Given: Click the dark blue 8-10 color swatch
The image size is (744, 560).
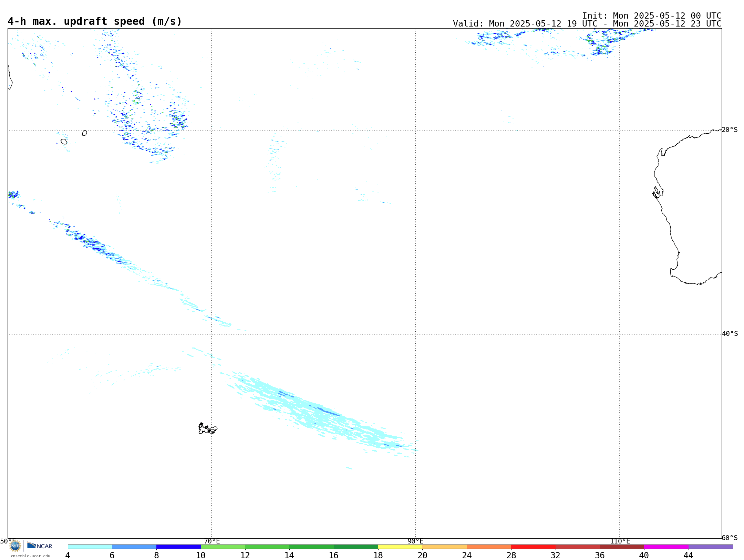Looking at the screenshot, I should pos(179,547).
